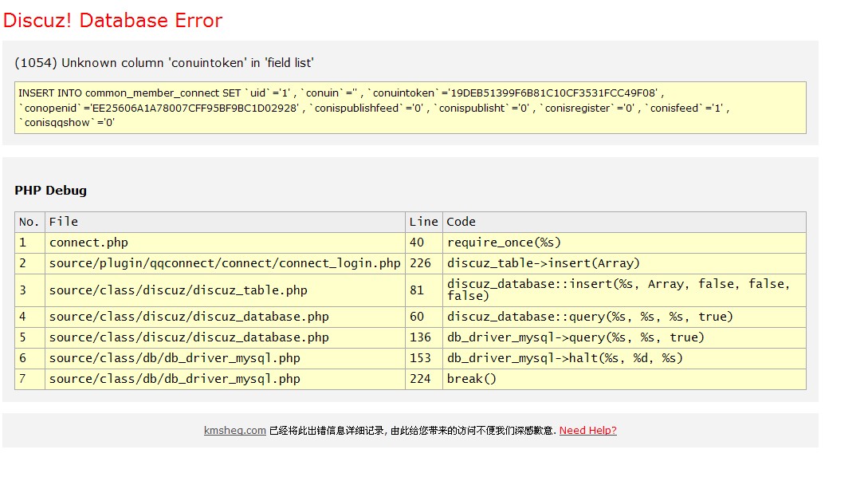This screenshot has width=868, height=481.
Task: Click the Line column header
Action: tap(423, 222)
